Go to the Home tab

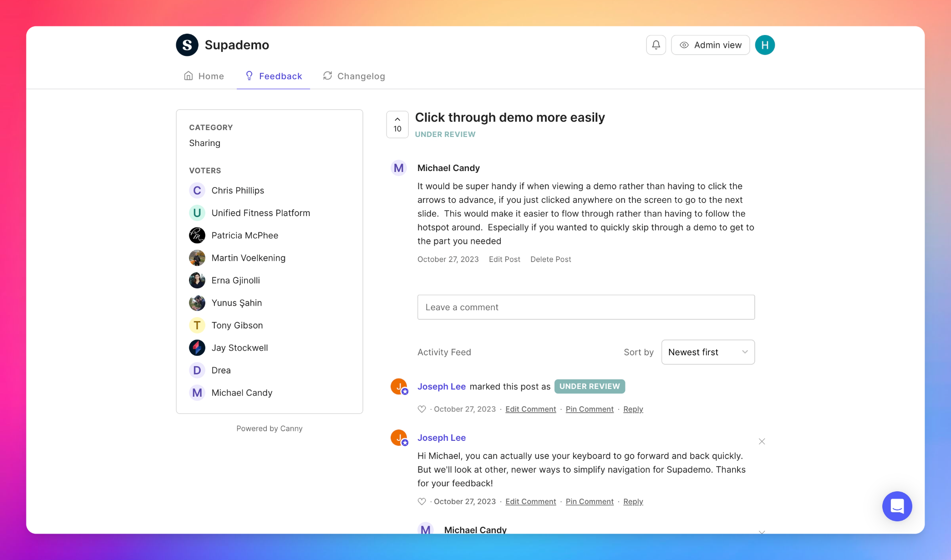coord(204,76)
